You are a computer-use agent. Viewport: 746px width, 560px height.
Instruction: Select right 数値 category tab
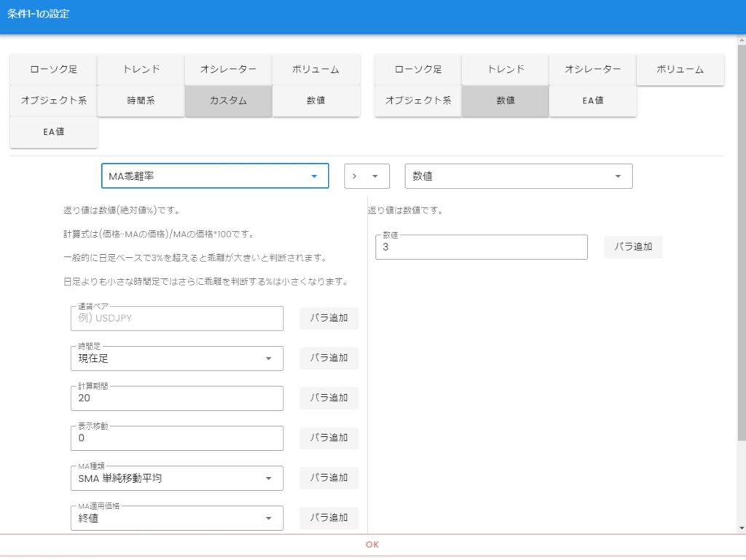(506, 100)
